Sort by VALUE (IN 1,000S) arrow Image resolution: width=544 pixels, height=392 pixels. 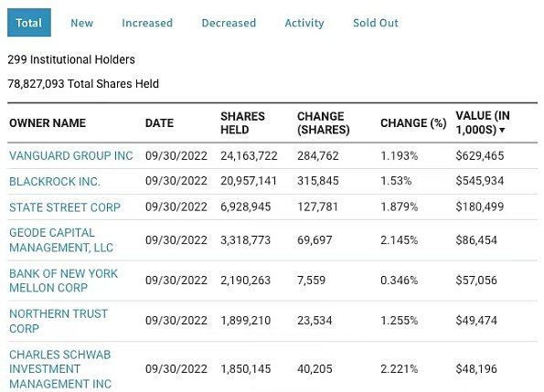tap(502, 131)
